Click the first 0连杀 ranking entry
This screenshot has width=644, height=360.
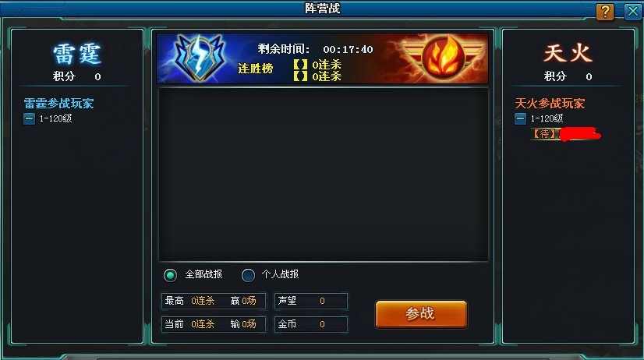coord(317,65)
